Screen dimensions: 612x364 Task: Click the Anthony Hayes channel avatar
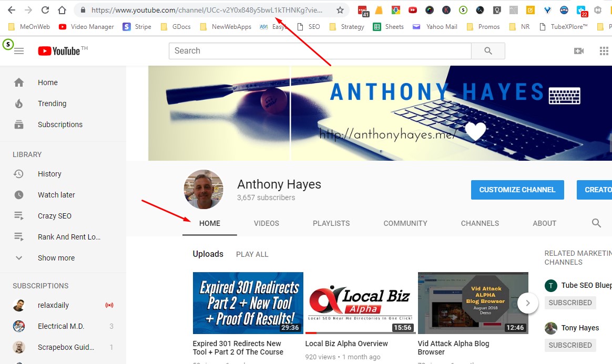(x=203, y=190)
